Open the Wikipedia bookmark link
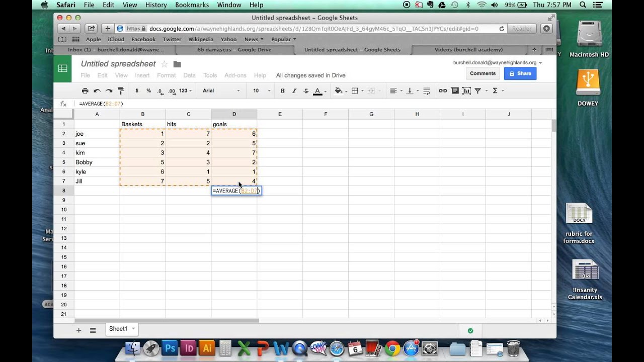Screen dimensions: 644x362 [x=201, y=39]
